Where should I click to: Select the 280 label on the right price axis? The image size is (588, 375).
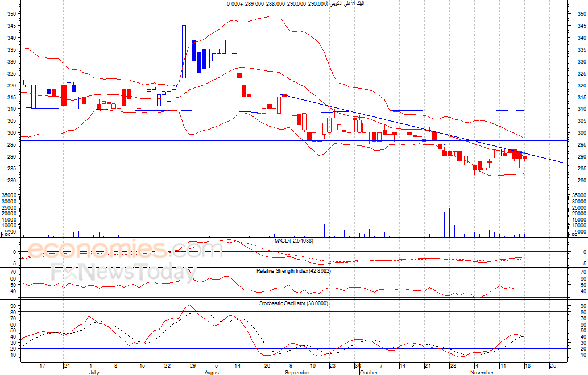point(582,181)
